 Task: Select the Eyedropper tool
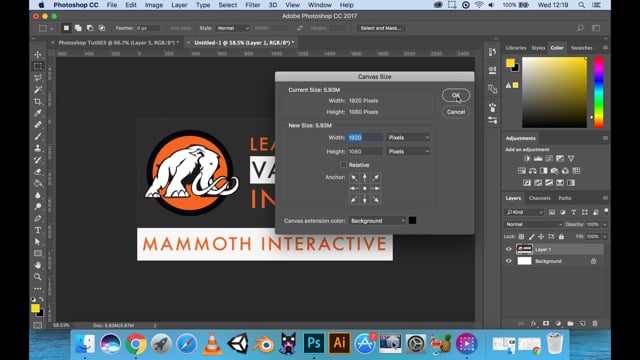coord(38,113)
